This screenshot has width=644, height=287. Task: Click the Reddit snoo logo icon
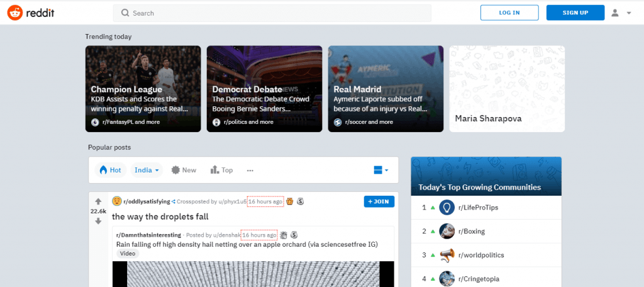click(15, 13)
